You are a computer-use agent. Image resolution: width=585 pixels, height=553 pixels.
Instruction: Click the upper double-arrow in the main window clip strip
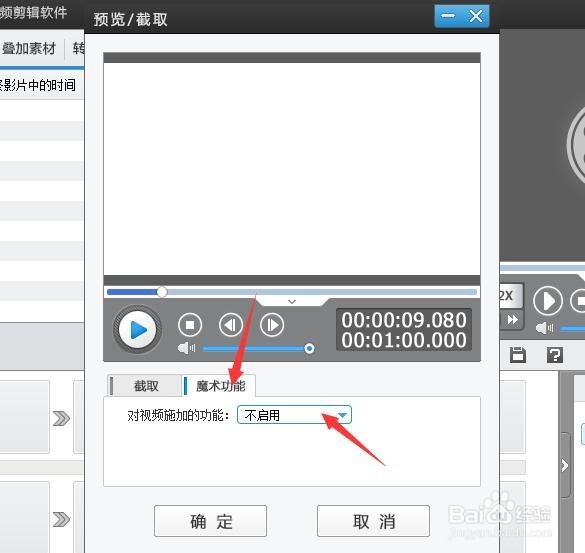(61, 418)
